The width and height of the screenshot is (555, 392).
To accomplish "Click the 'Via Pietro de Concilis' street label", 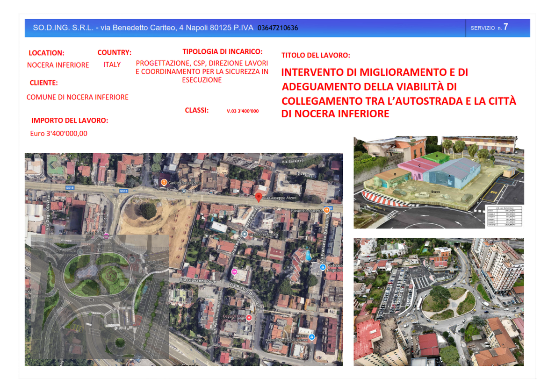I will [x=245, y=297].
